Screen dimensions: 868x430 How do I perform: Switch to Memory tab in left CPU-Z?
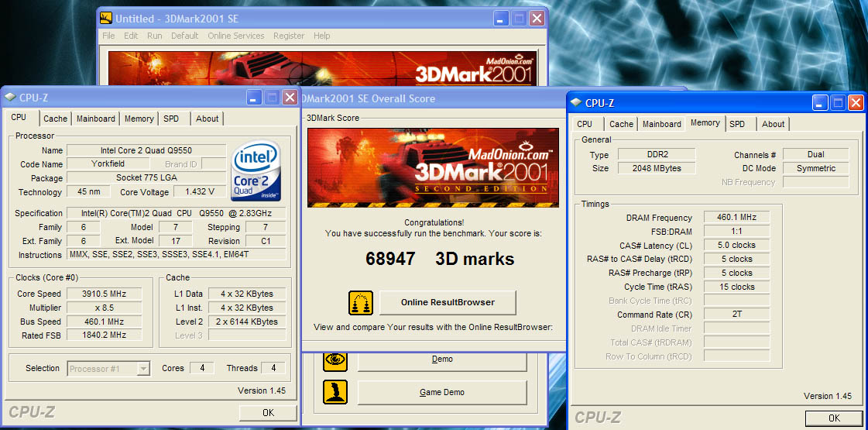click(139, 119)
